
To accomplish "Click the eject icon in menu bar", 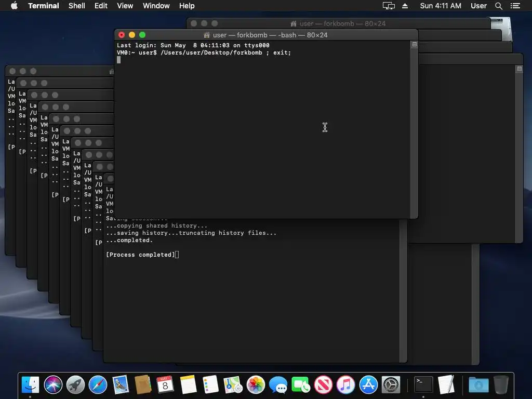I will [x=405, y=6].
